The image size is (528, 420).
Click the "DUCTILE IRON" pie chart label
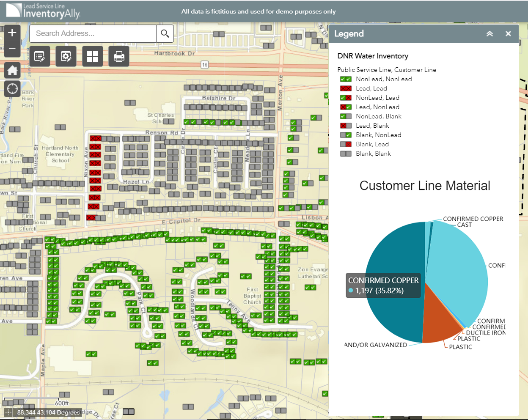click(x=486, y=333)
